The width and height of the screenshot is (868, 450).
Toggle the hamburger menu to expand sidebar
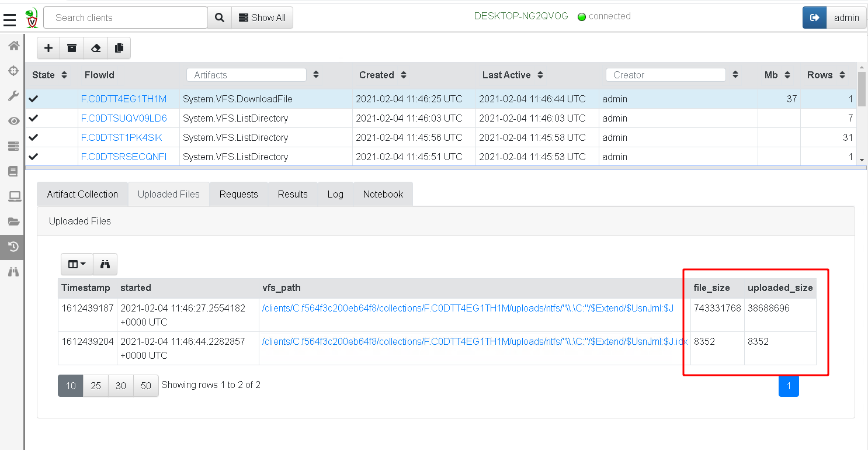(x=9, y=20)
